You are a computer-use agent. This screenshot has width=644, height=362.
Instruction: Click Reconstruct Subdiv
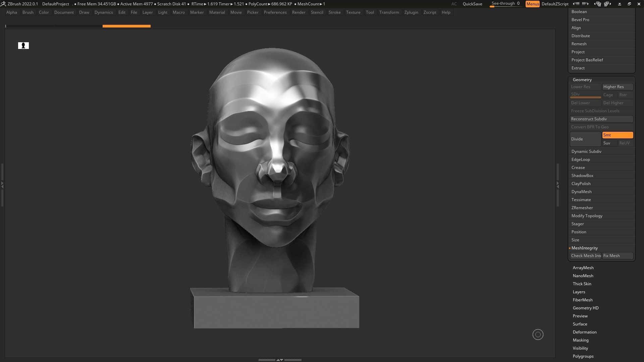[x=601, y=119]
